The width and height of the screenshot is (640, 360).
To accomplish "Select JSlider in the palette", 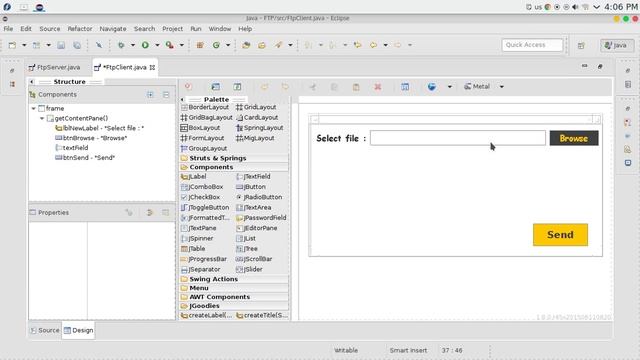I will 249,269.
